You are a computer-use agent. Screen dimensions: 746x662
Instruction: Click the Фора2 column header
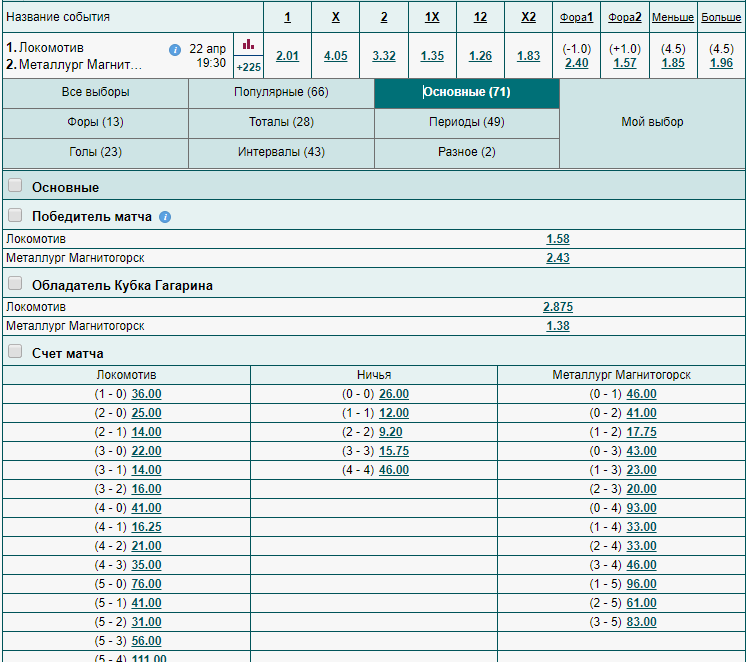point(625,17)
